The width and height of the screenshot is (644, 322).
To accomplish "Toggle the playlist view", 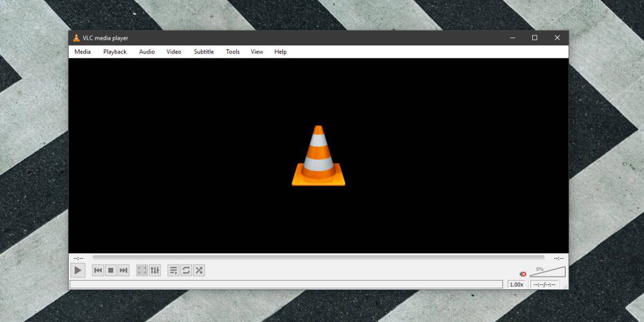I will 173,270.
